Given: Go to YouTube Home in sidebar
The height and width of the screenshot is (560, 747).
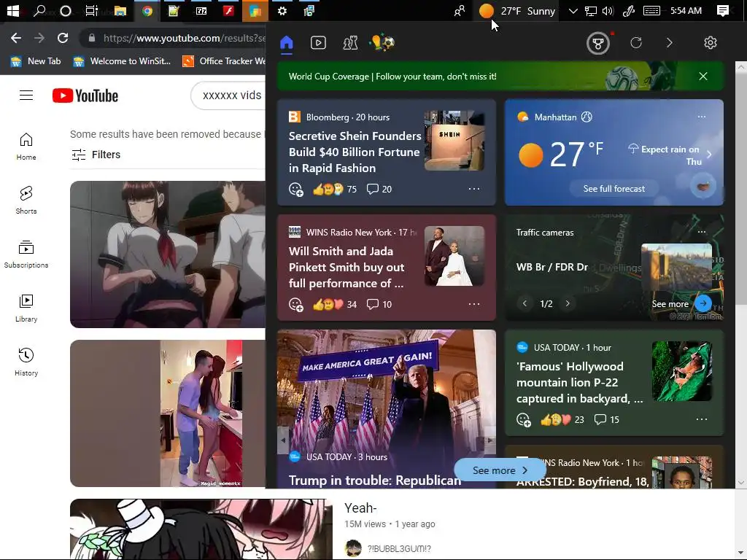Looking at the screenshot, I should (26, 146).
